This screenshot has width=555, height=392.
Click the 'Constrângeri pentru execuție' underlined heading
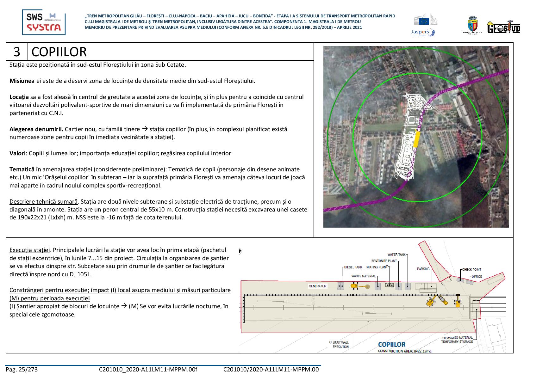[120, 290]
